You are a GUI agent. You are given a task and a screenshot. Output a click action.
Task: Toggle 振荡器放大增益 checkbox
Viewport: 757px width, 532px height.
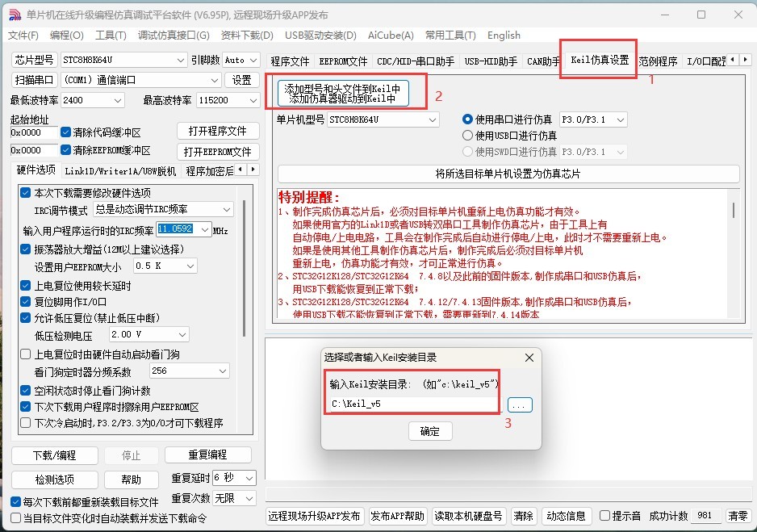[26, 249]
